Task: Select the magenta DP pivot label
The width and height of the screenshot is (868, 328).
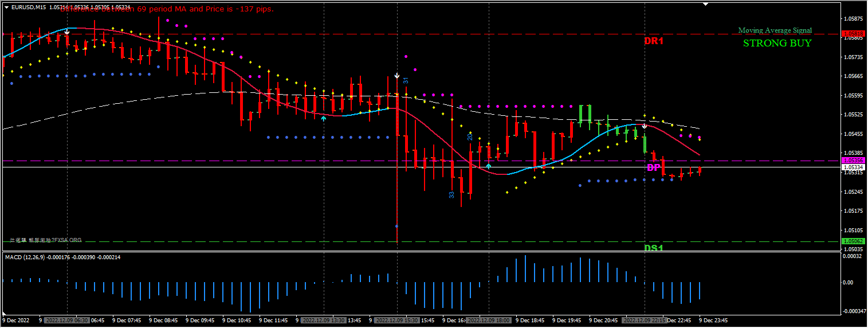Action: (x=653, y=167)
